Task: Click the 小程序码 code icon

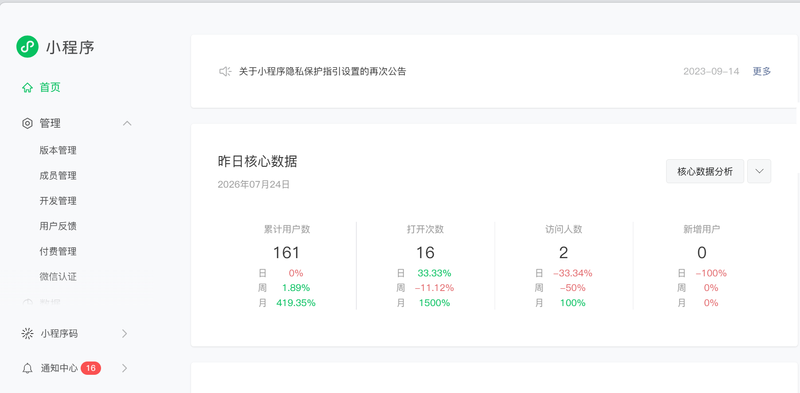Action: (27, 334)
